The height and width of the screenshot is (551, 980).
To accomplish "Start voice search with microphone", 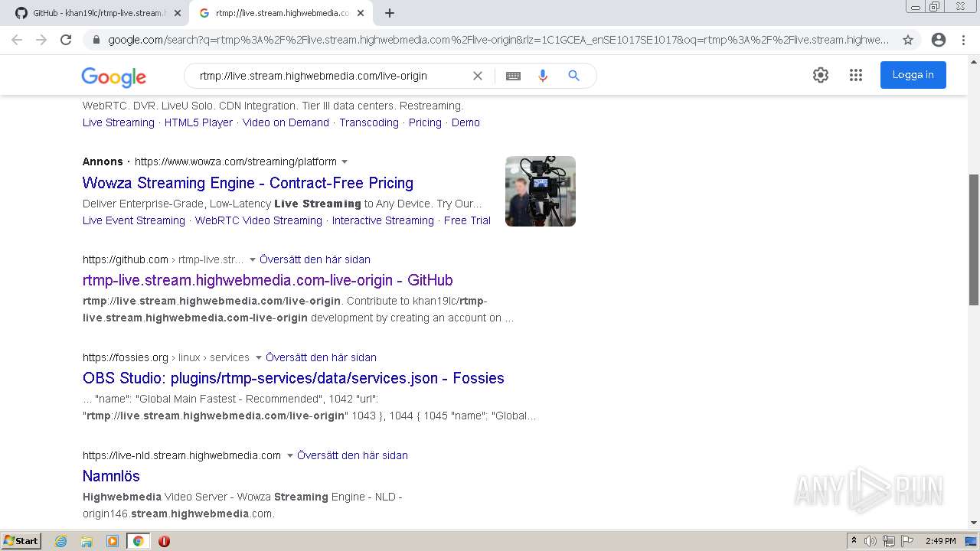I will tap(543, 76).
